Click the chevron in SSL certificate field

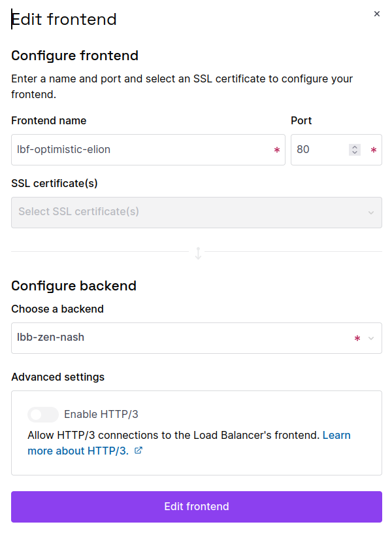coord(371,213)
